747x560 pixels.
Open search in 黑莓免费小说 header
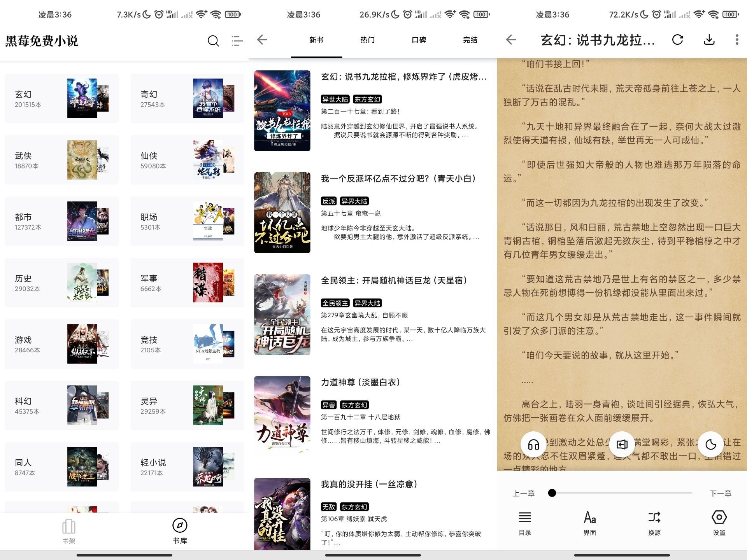(x=213, y=40)
